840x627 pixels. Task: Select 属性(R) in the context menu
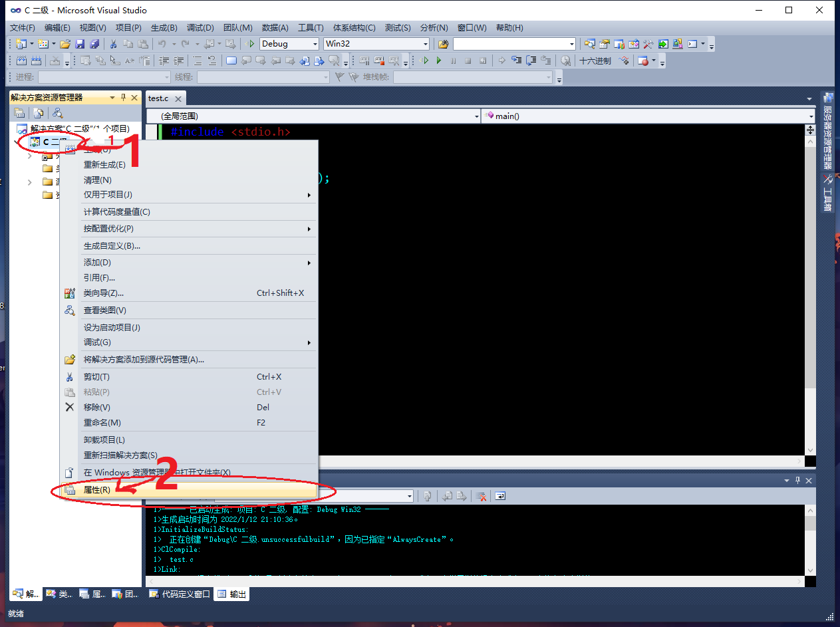189,490
